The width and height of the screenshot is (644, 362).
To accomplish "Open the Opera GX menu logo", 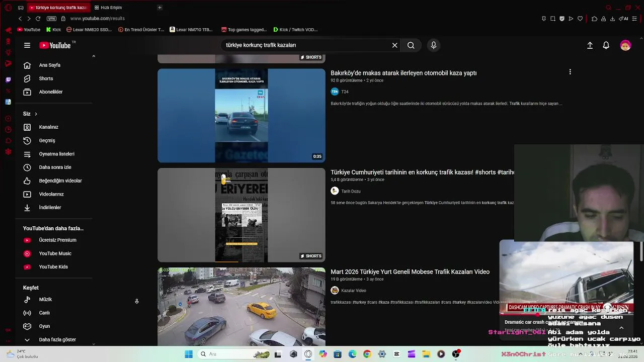I will 8,8.
